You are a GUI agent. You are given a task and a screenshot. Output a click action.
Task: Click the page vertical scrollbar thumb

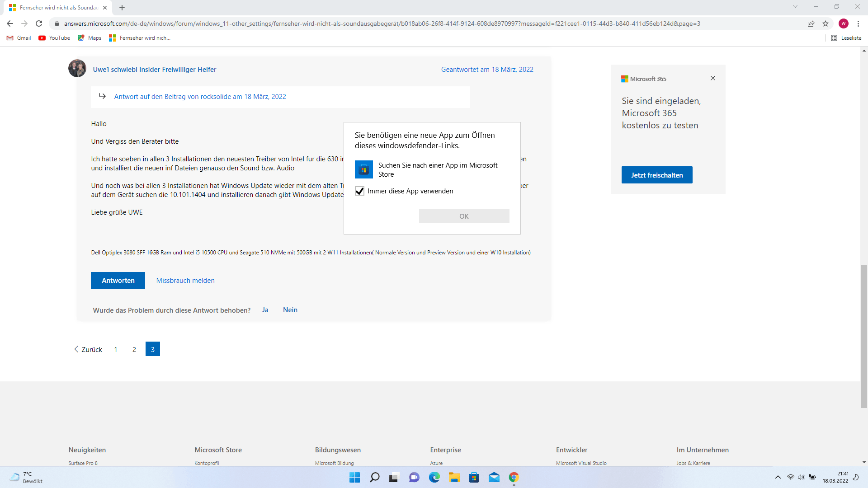coord(864,336)
